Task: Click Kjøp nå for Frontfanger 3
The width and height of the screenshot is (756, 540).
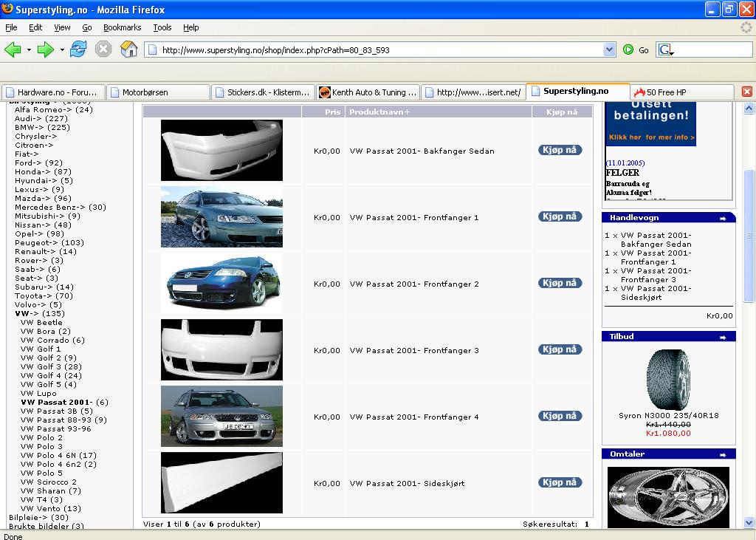Action: [560, 349]
